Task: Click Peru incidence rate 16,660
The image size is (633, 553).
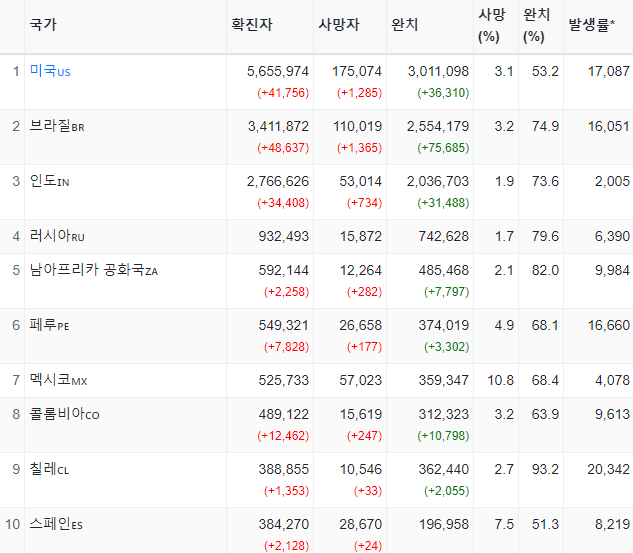Action: [x=609, y=325]
